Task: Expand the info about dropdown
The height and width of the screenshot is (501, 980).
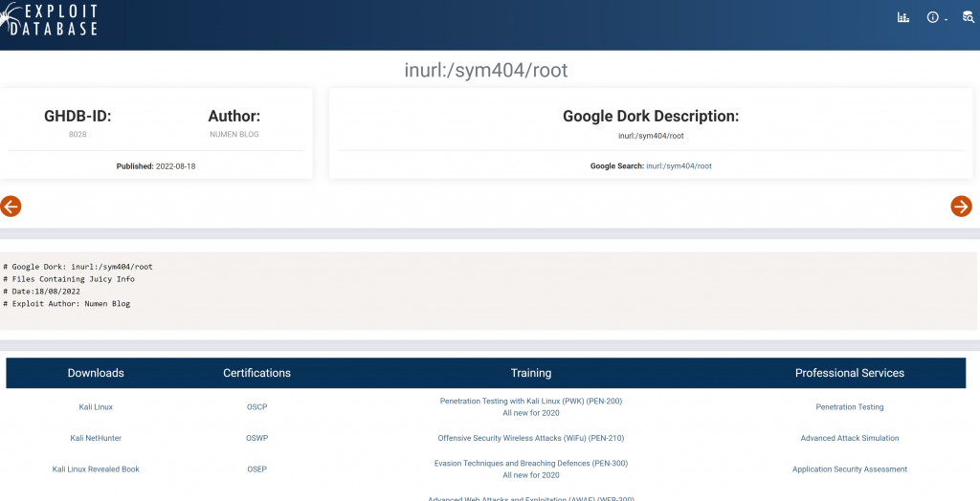Action: click(x=937, y=17)
